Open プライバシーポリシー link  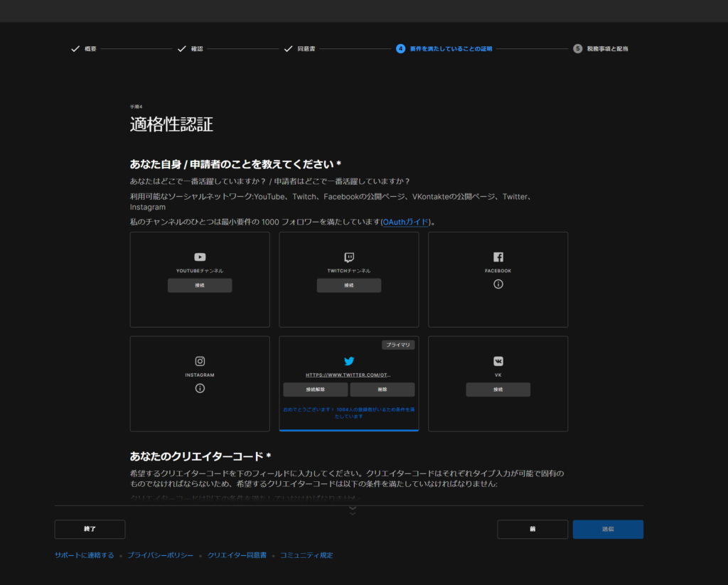(160, 555)
